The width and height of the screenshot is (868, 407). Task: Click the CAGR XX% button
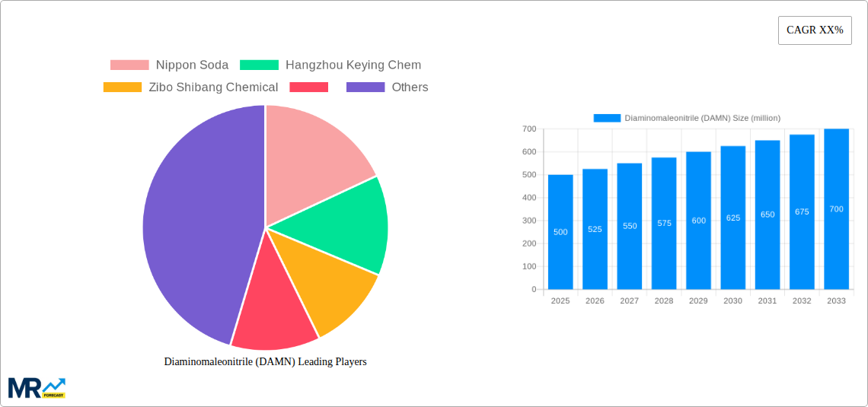point(815,30)
